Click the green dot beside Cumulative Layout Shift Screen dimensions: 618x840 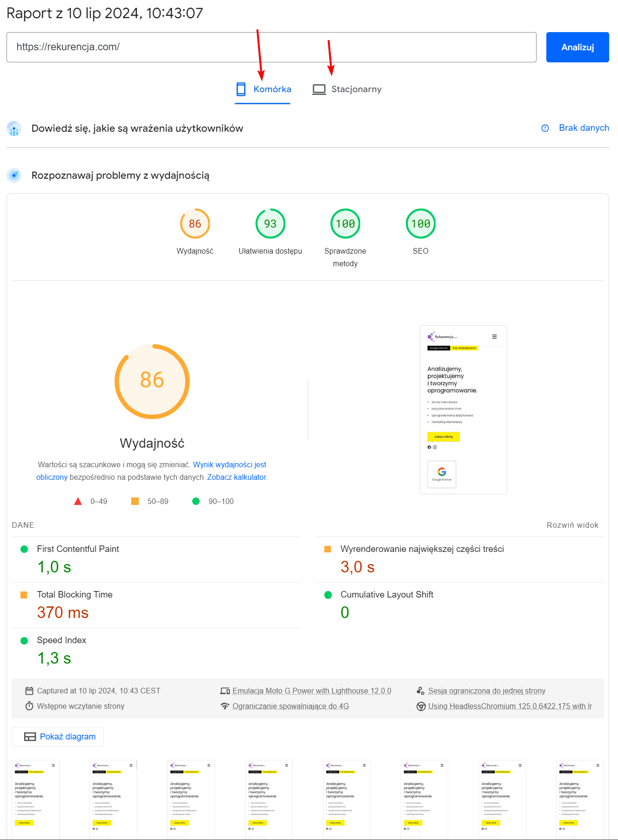(x=328, y=595)
